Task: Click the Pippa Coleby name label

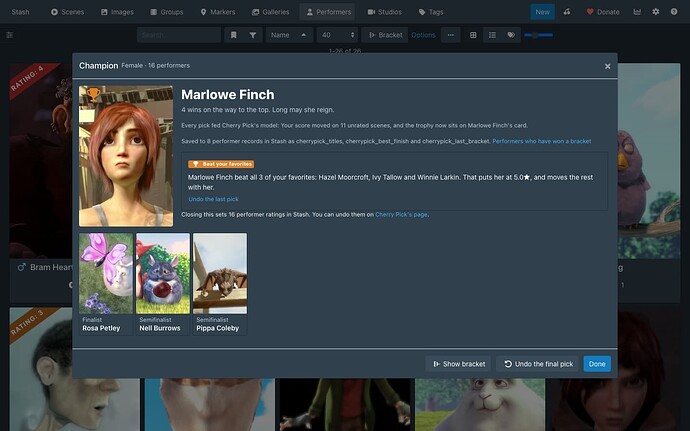Action: tap(218, 328)
